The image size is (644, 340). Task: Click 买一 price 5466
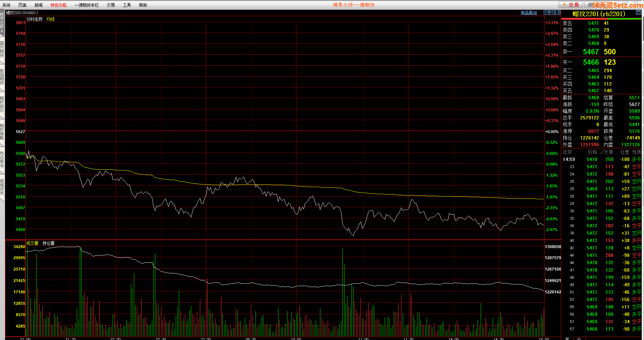591,62
